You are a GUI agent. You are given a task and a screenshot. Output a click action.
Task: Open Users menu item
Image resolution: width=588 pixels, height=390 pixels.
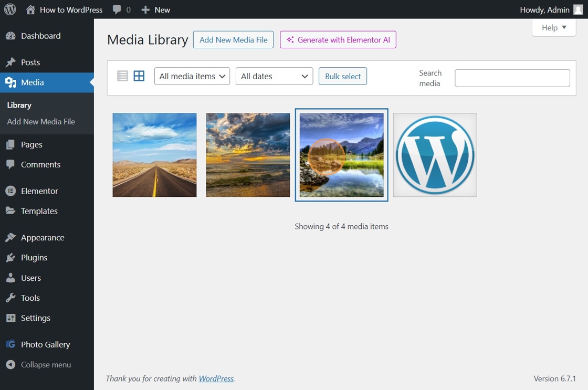click(x=31, y=278)
